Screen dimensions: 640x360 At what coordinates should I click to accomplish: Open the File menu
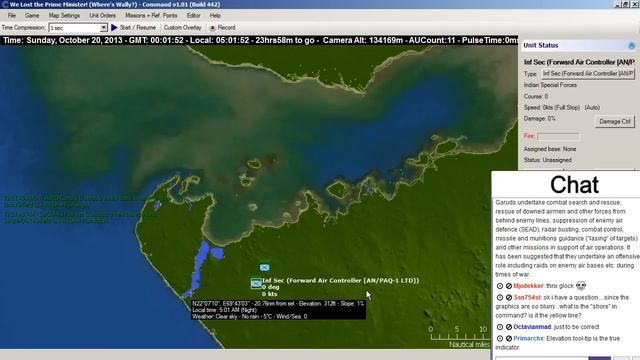click(11, 16)
